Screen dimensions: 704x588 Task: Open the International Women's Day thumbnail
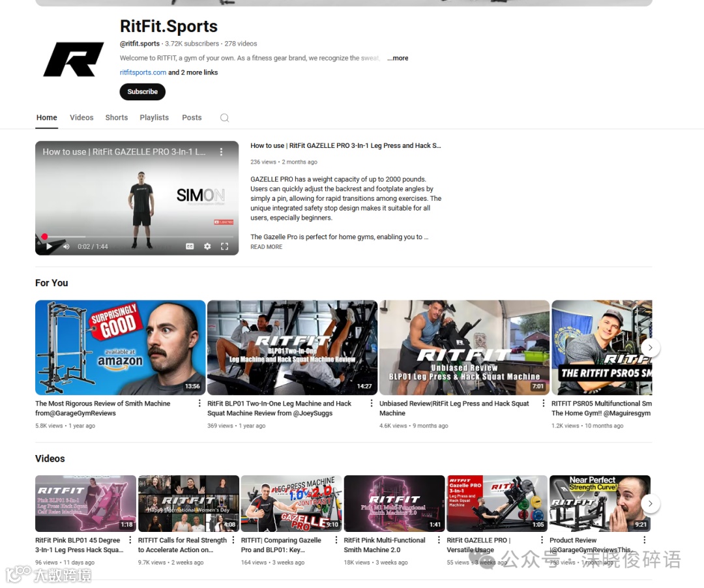pyautogui.click(x=188, y=504)
